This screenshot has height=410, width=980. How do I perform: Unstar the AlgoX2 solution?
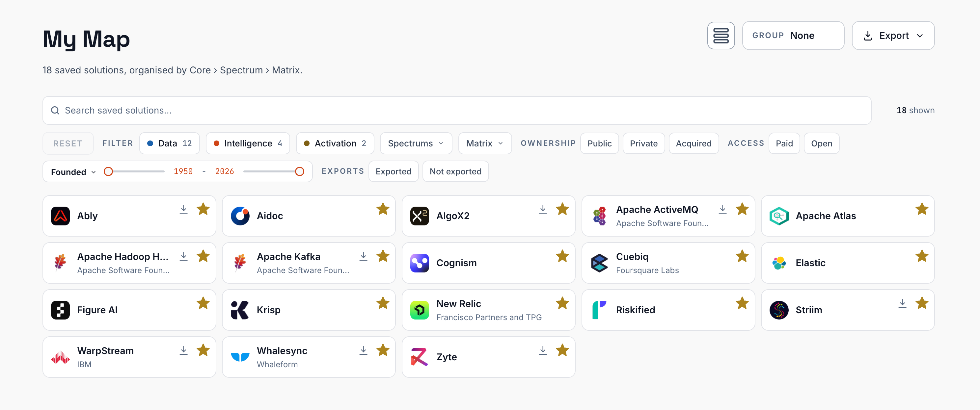click(562, 209)
